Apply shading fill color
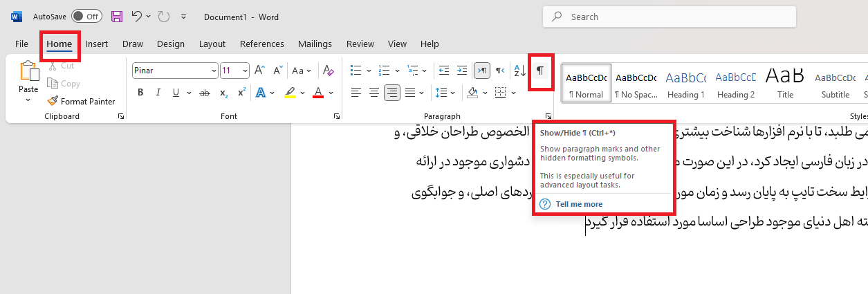The height and width of the screenshot is (294, 868). coord(473,93)
